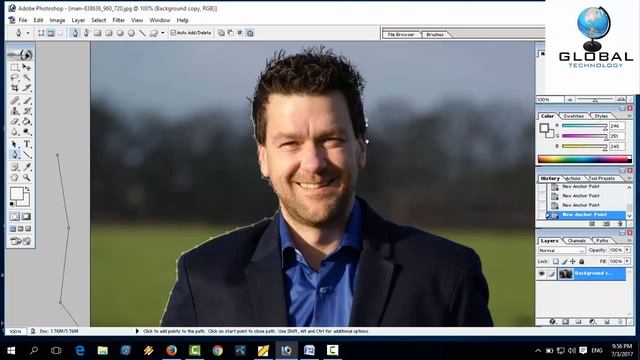
Task: Delete layer trash in Layers panel
Action: 620,322
